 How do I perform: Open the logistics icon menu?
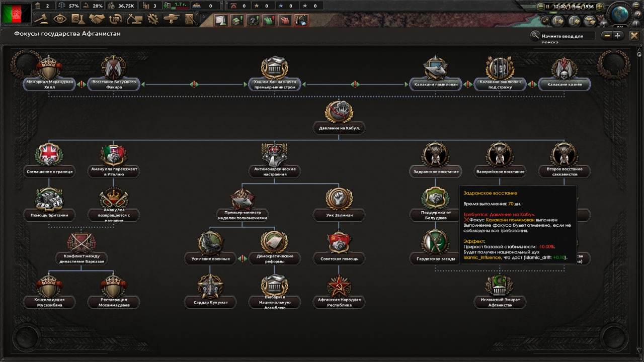pos(190,19)
